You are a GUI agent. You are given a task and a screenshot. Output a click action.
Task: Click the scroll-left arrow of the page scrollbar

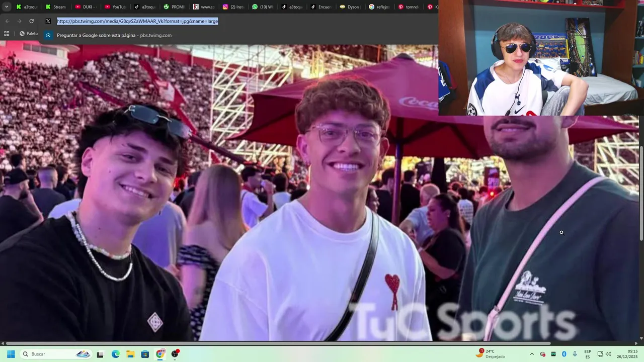coord(3,343)
